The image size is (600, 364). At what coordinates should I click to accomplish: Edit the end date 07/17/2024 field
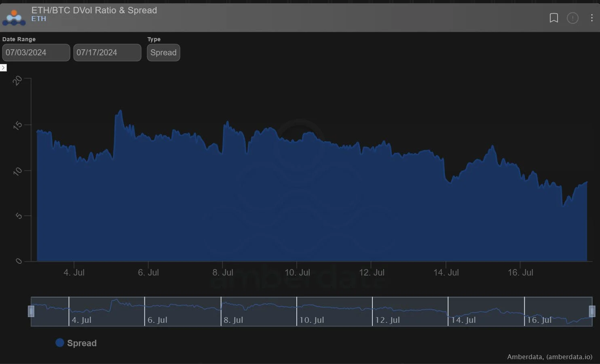[x=107, y=53]
